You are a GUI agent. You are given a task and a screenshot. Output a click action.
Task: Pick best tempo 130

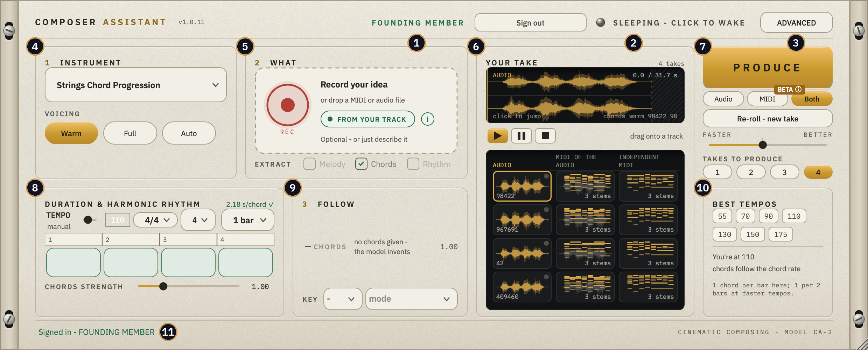tap(724, 234)
